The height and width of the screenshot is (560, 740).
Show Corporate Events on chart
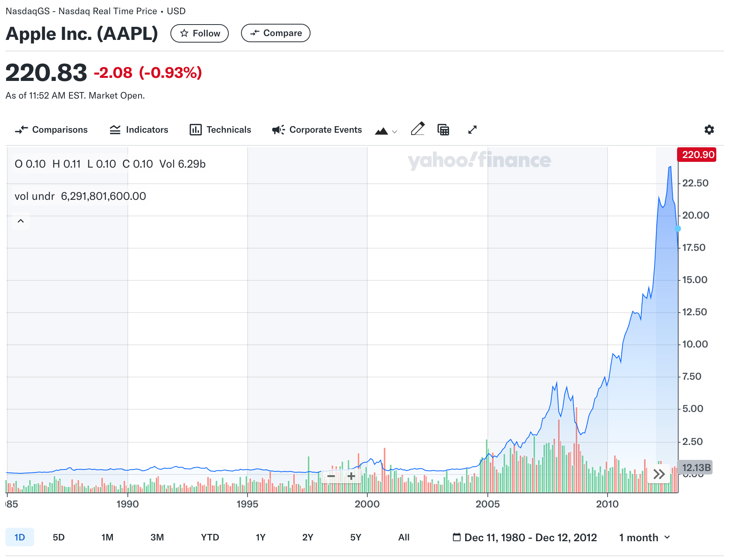pos(317,130)
